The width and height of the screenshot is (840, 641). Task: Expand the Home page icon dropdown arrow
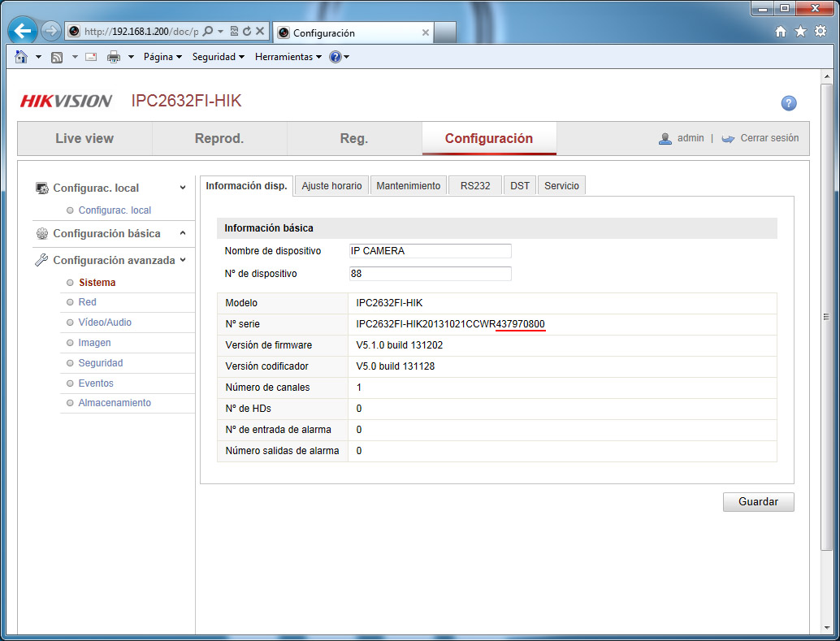pos(38,57)
